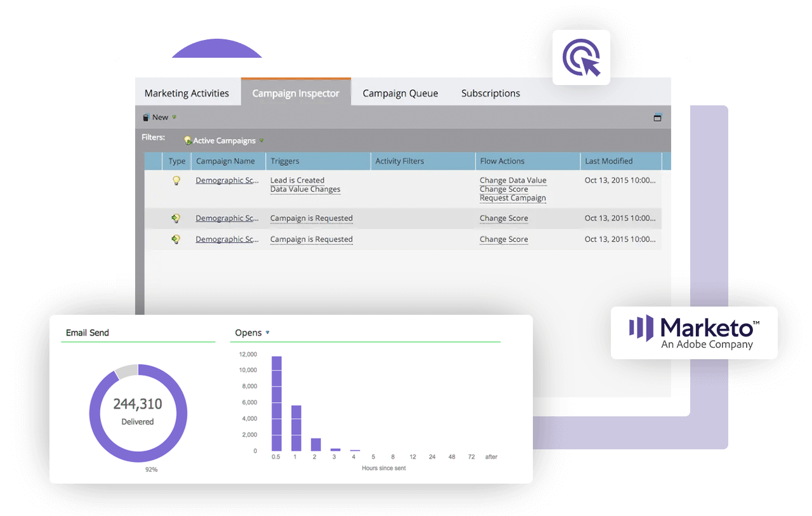Click the Change Data Value flow action
Viewport: 812px width, 516px height.
[x=513, y=180]
